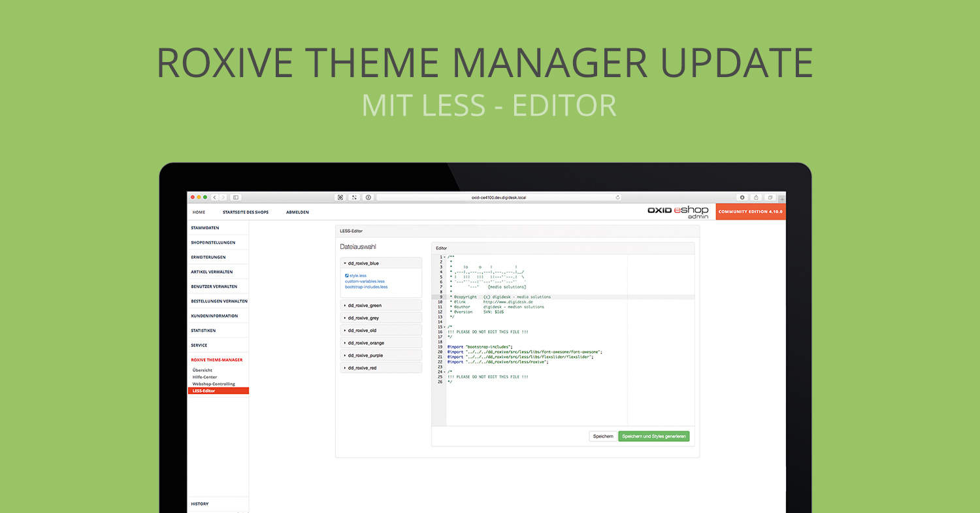Fold code block at line 1

click(444, 257)
